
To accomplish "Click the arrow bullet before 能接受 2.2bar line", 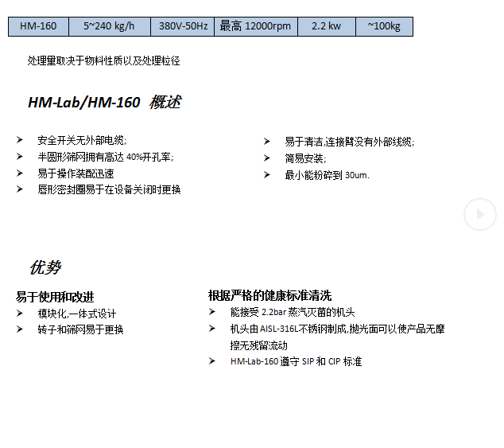I will (212, 312).
